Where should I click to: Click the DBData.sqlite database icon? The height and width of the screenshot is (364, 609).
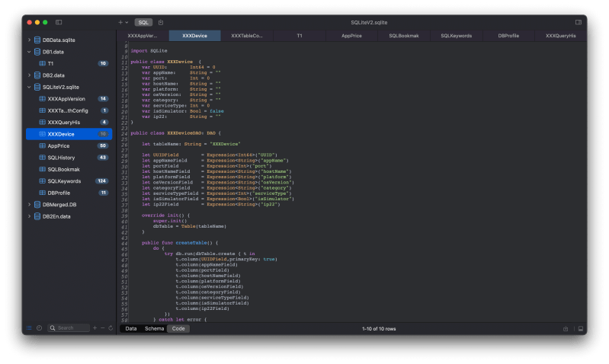point(37,40)
